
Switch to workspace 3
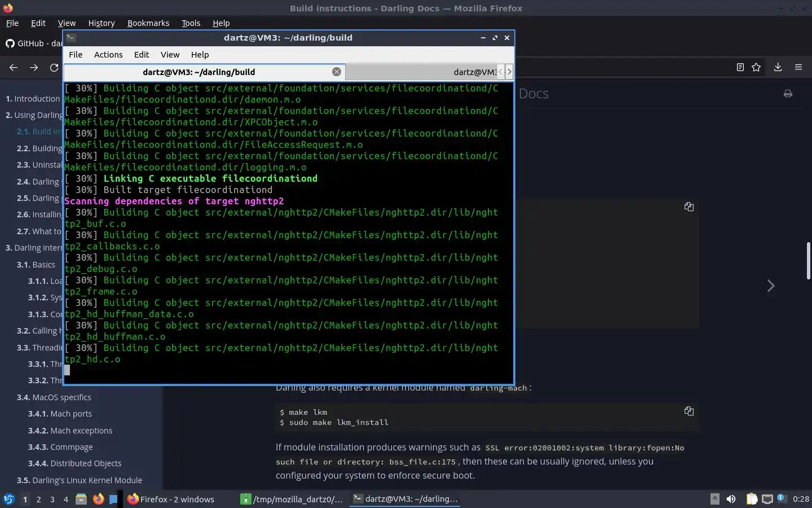pyautogui.click(x=52, y=500)
